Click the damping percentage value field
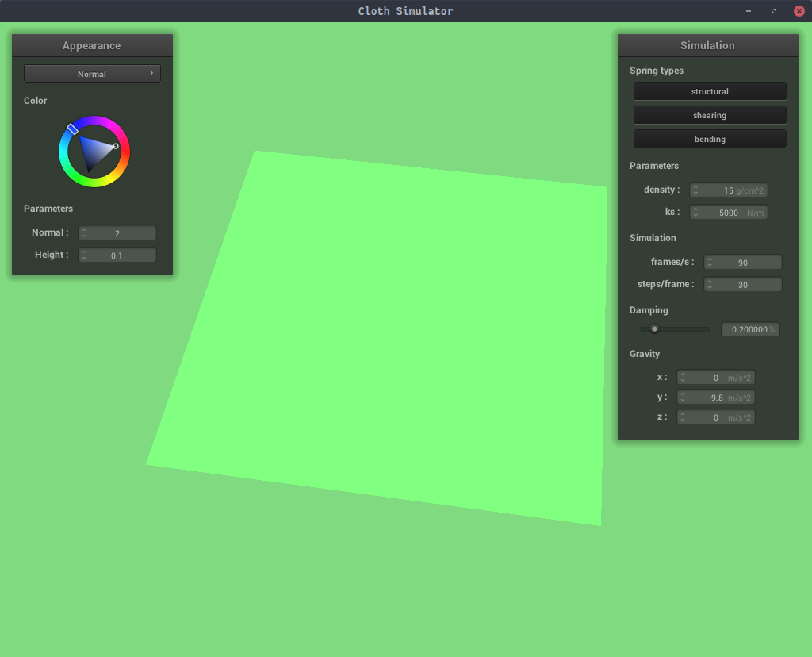Image resolution: width=812 pixels, height=657 pixels. (749, 329)
